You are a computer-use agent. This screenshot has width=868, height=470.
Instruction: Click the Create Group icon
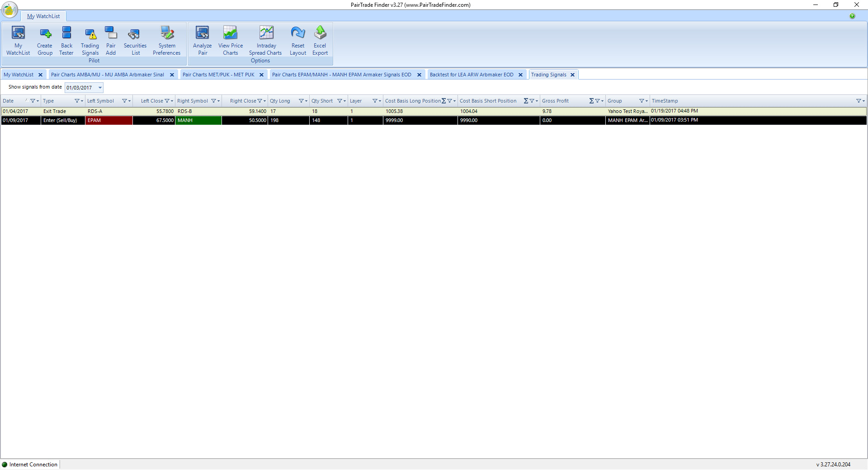[45, 40]
